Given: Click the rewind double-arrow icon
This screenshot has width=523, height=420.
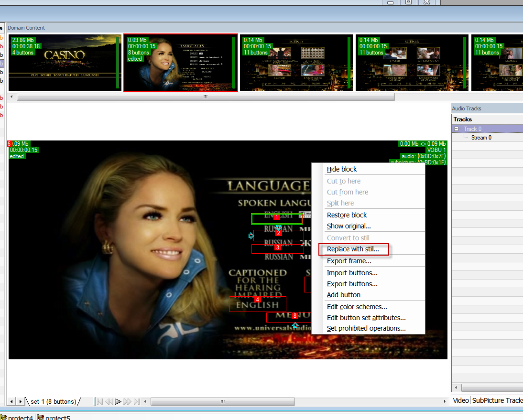Looking at the screenshot, I should [109, 402].
